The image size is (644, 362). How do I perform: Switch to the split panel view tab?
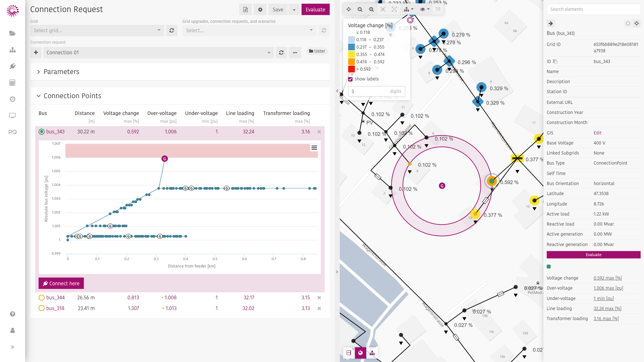[x=349, y=353]
